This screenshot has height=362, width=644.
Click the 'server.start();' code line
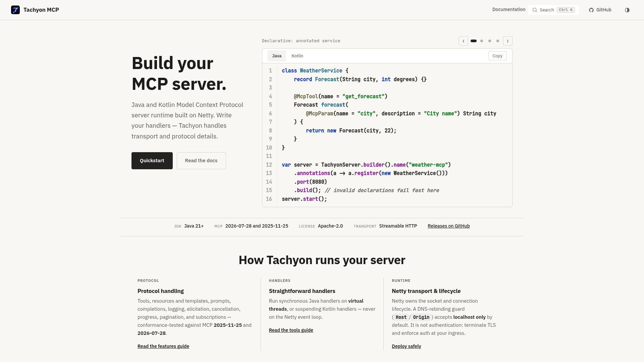(x=305, y=199)
